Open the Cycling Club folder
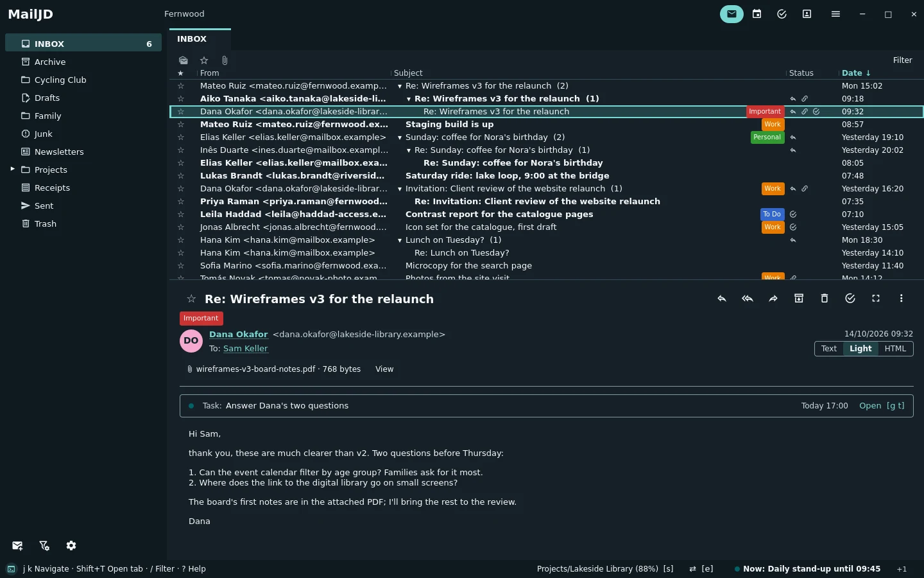Screen dimensions: 924x578 click(x=83, y=80)
